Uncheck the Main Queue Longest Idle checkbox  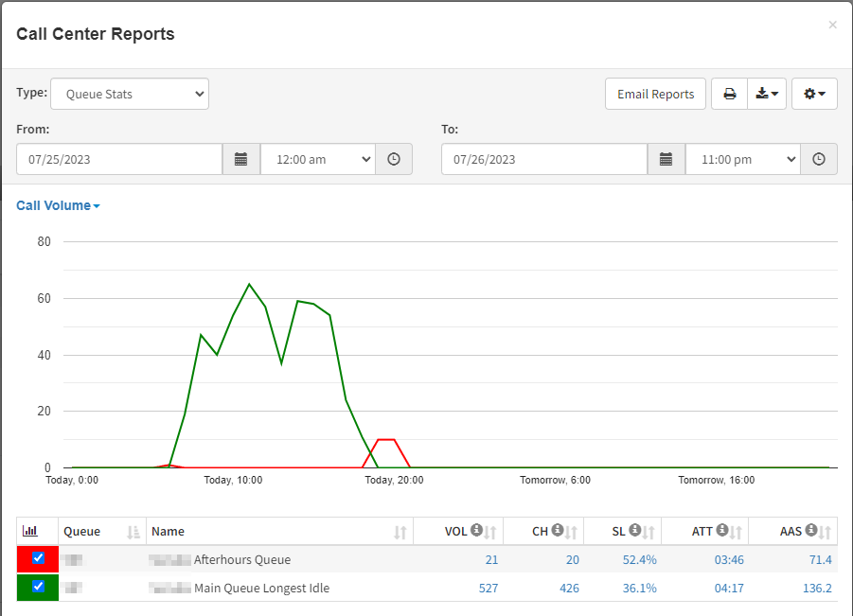pyautogui.click(x=38, y=586)
